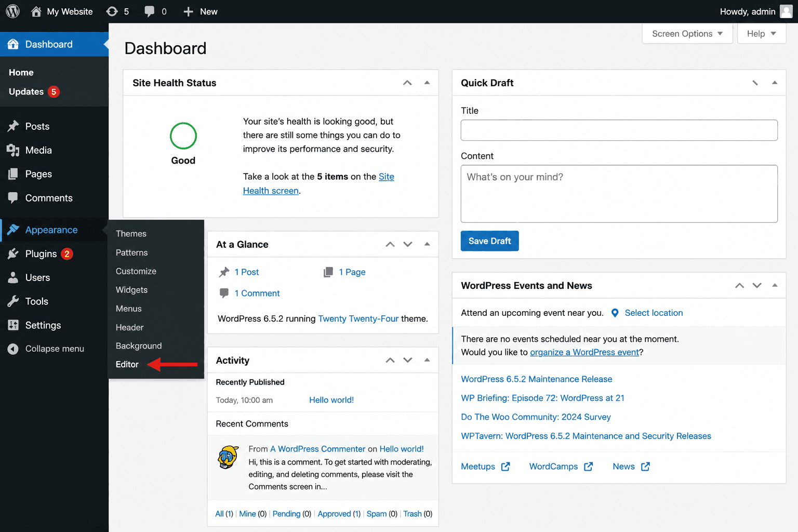Click the Dashboard gauge icon in sidebar
Image resolution: width=798 pixels, height=532 pixels.
tap(13, 44)
